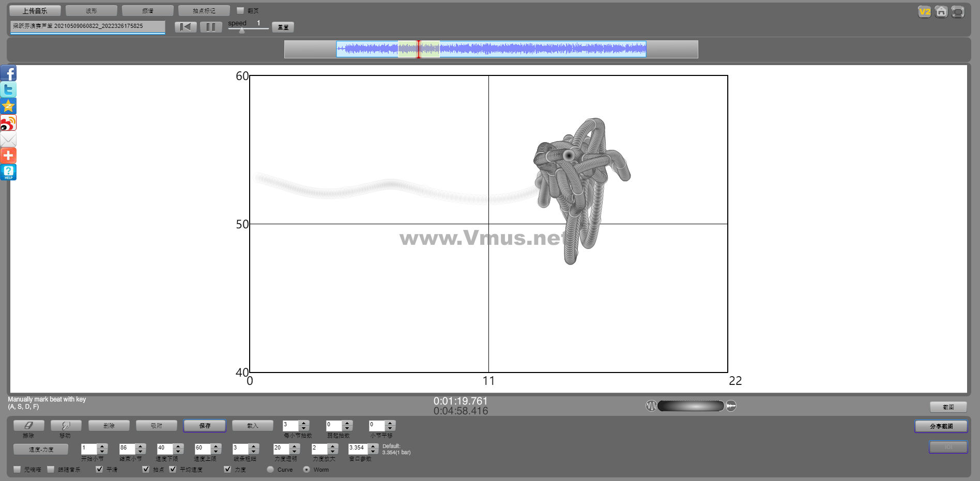Increase the 开始小节 start bar value
Screen dimensions: 980x481
[102, 446]
